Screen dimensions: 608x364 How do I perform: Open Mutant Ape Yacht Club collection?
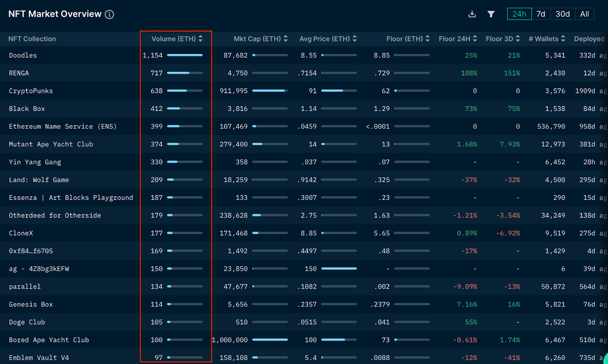51,144
